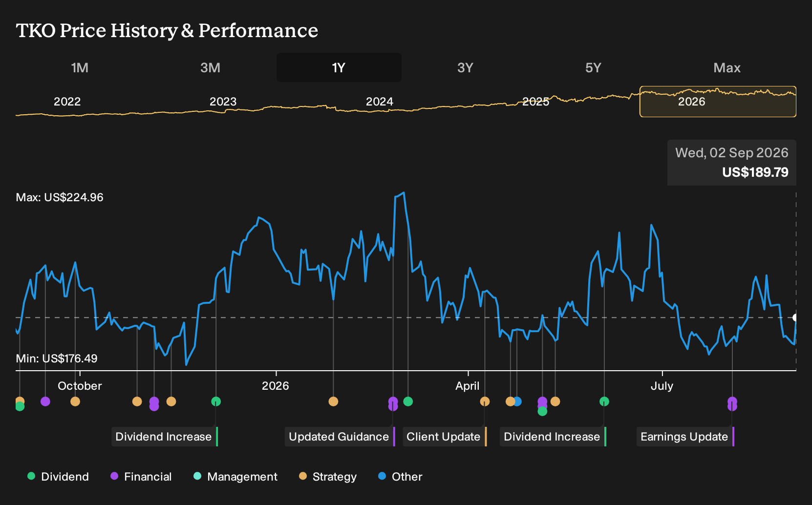Open the Updated Guidance event label

pos(340,437)
